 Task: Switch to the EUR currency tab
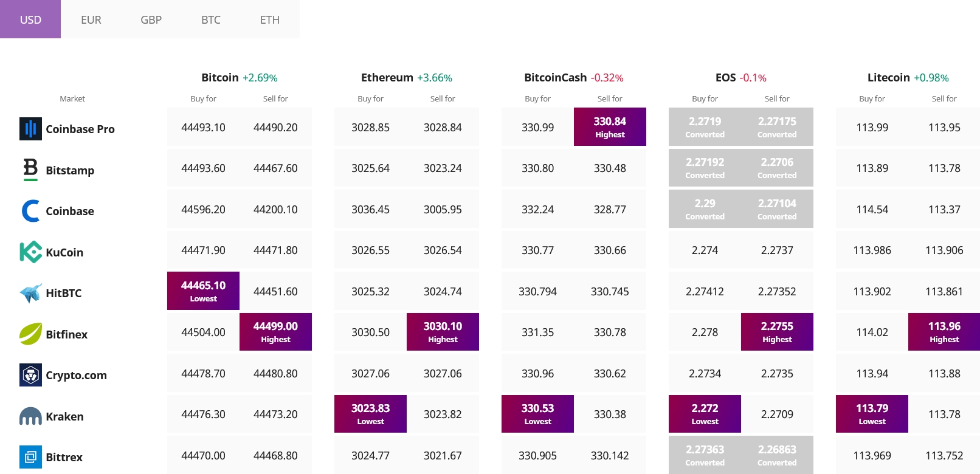pos(91,19)
